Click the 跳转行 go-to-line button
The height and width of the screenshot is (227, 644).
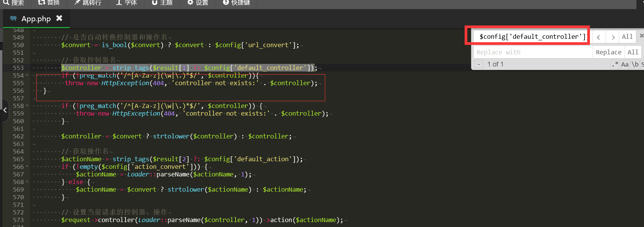pyautogui.click(x=88, y=3)
